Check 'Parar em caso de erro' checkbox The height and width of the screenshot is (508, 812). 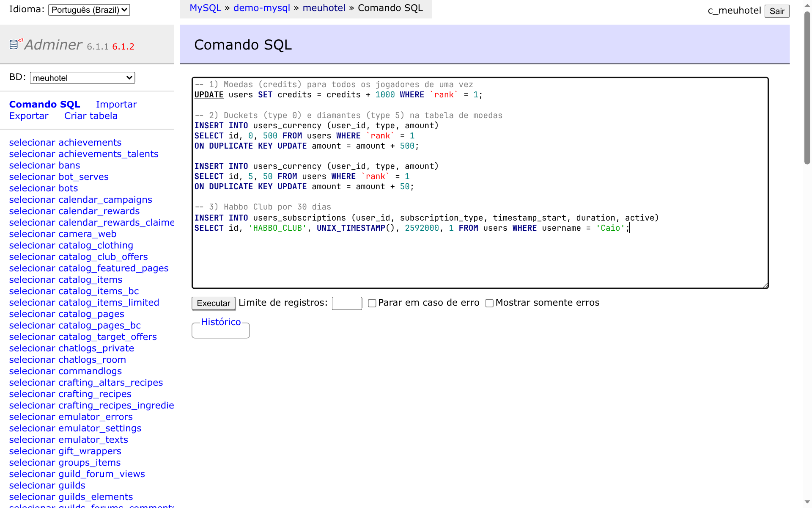coord(372,303)
